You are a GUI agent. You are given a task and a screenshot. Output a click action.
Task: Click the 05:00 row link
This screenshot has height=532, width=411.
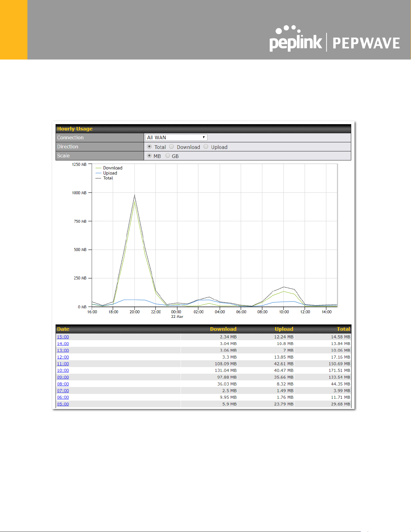click(x=63, y=404)
